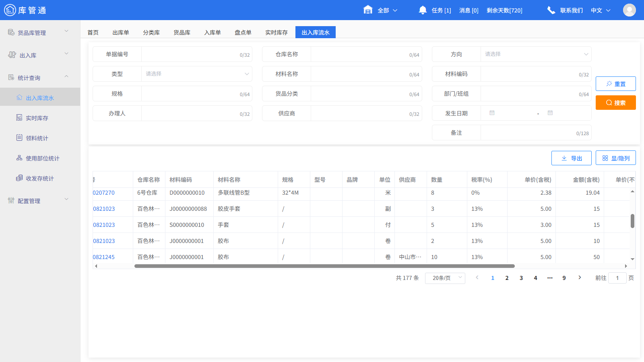This screenshot has width=644, height=362.
Task: Select 领料统计 in the sidebar
Action: (x=36, y=138)
